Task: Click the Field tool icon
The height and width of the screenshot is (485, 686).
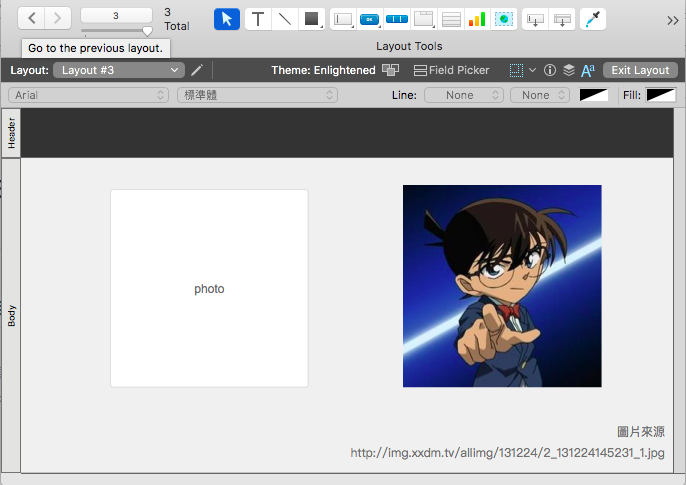Action: coord(536,19)
